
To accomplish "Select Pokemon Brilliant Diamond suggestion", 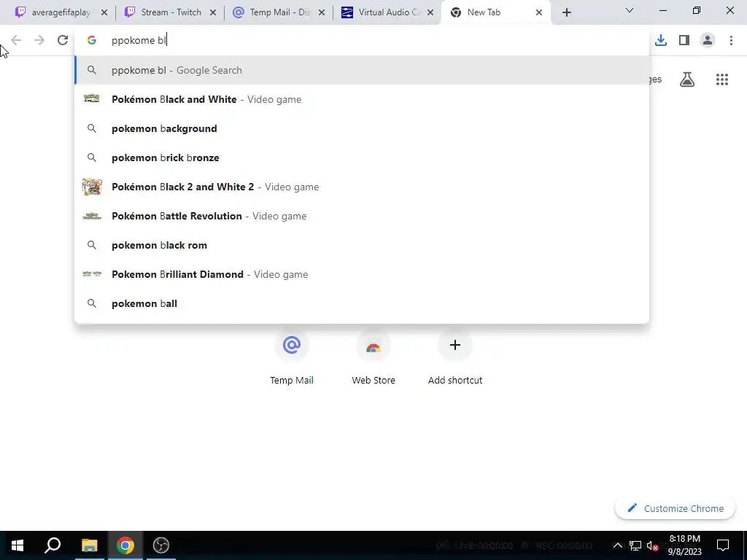I will (x=362, y=274).
